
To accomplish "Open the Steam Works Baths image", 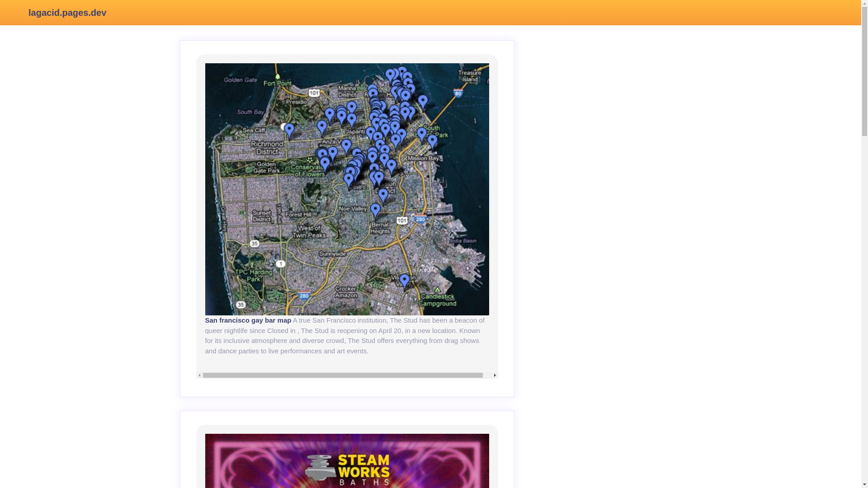I will pos(347,461).
